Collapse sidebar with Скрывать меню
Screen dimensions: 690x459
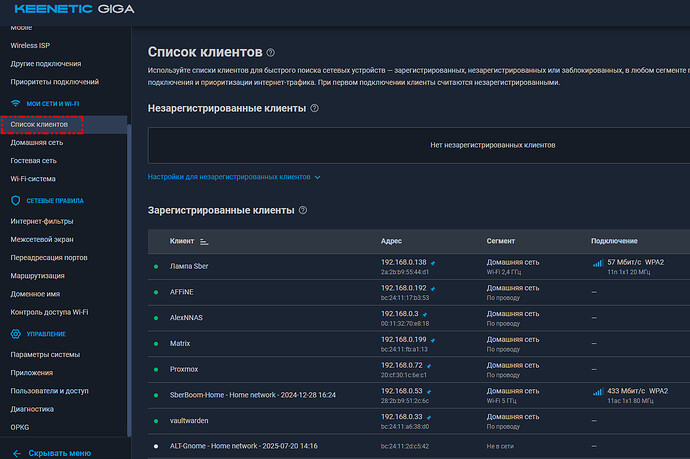click(x=58, y=452)
